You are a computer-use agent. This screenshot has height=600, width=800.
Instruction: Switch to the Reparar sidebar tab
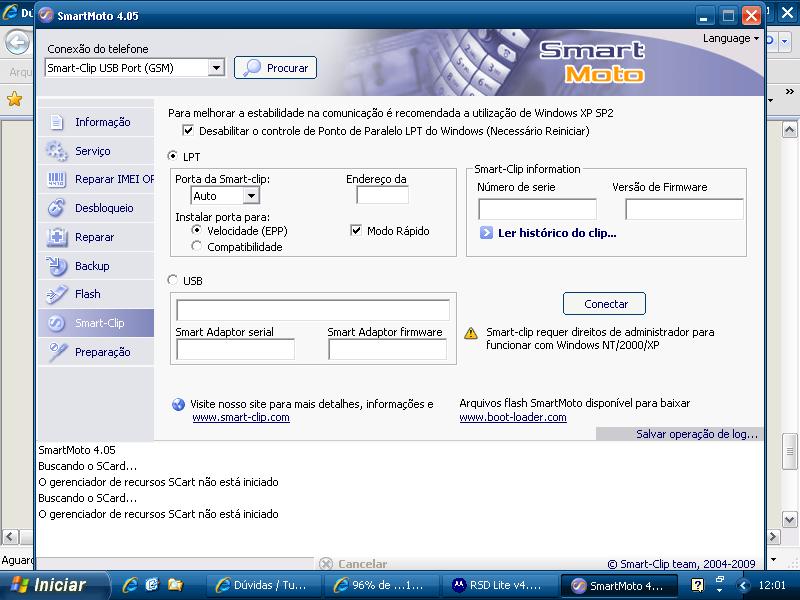click(x=94, y=237)
